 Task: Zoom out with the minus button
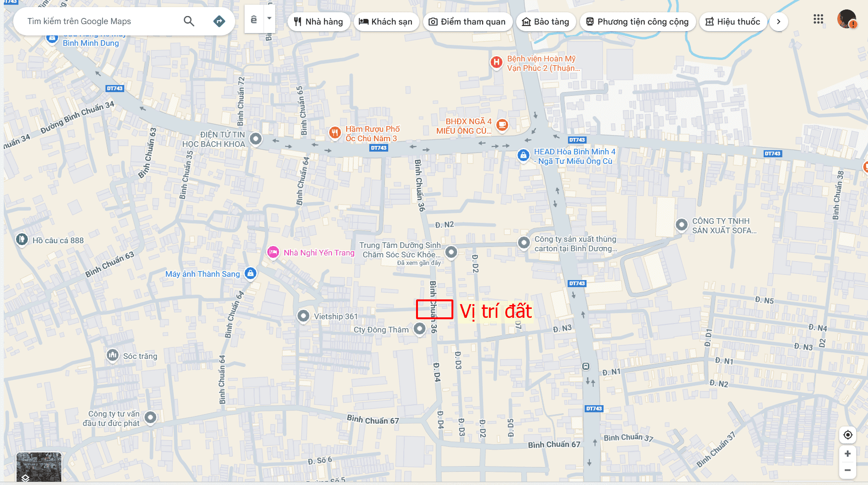(848, 470)
